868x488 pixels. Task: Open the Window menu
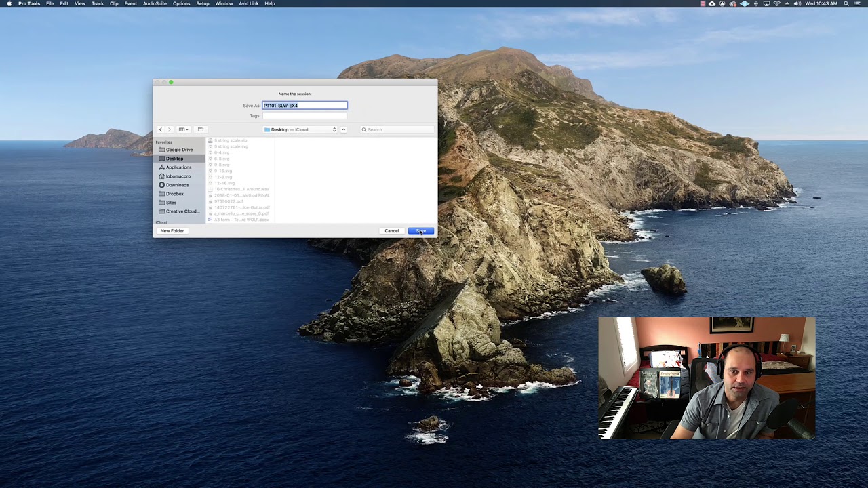[224, 3]
